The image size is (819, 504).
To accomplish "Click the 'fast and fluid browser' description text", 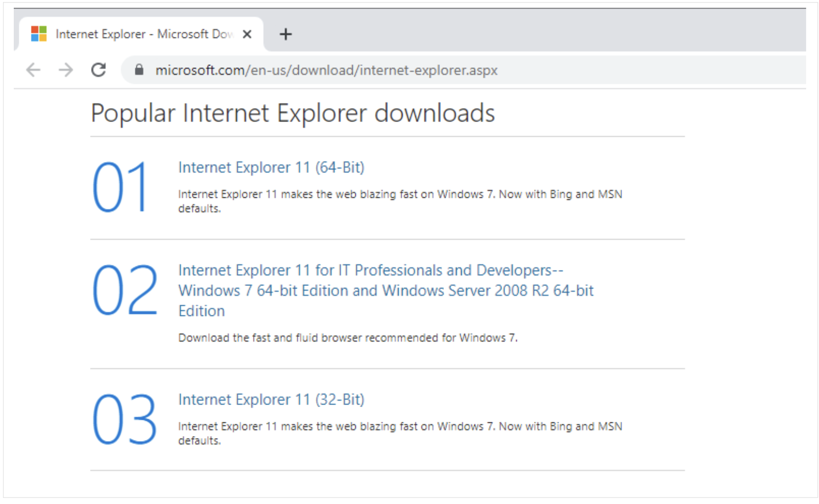I will (347, 338).
